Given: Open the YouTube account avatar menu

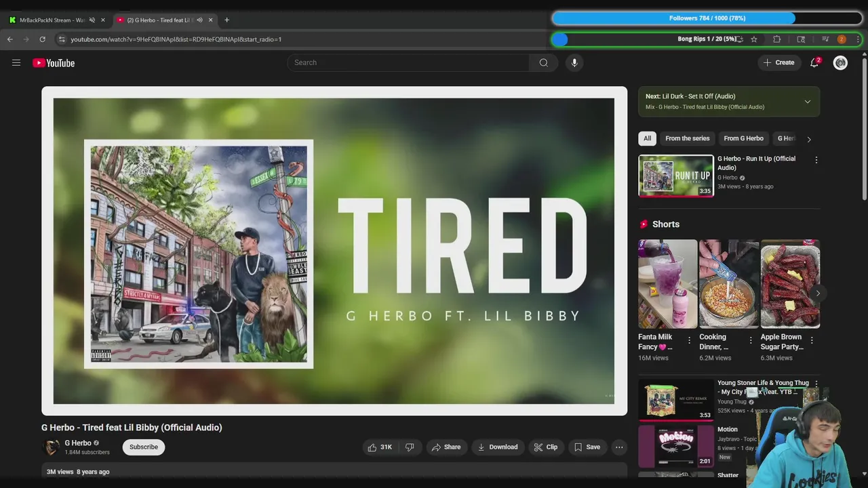Looking at the screenshot, I should coord(840,63).
